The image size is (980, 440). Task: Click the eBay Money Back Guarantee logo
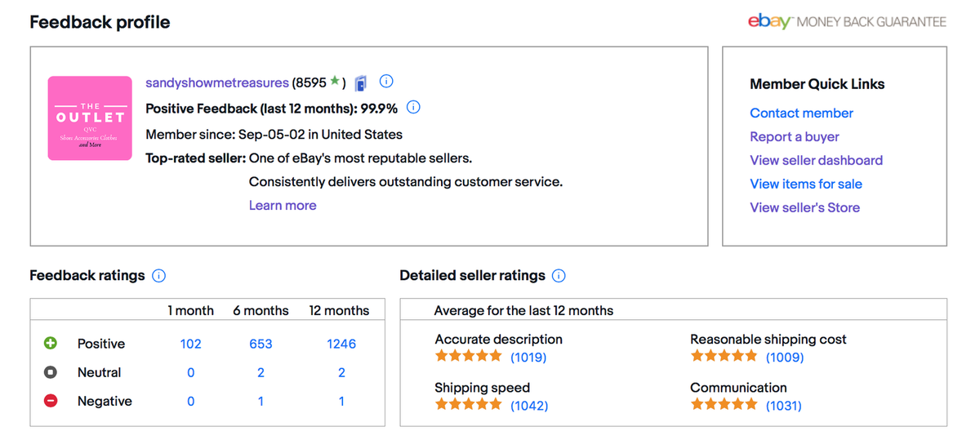click(847, 22)
